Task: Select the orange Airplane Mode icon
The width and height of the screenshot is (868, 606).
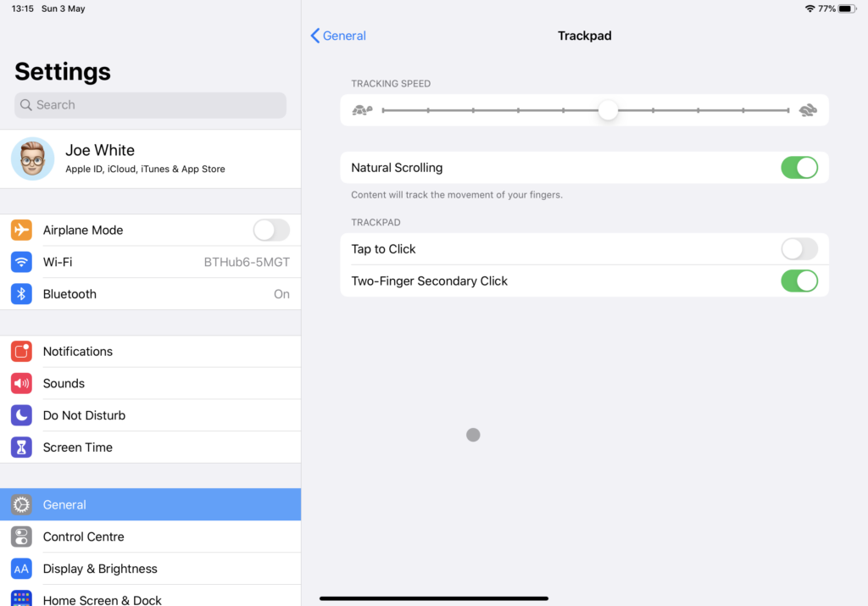Action: tap(21, 230)
